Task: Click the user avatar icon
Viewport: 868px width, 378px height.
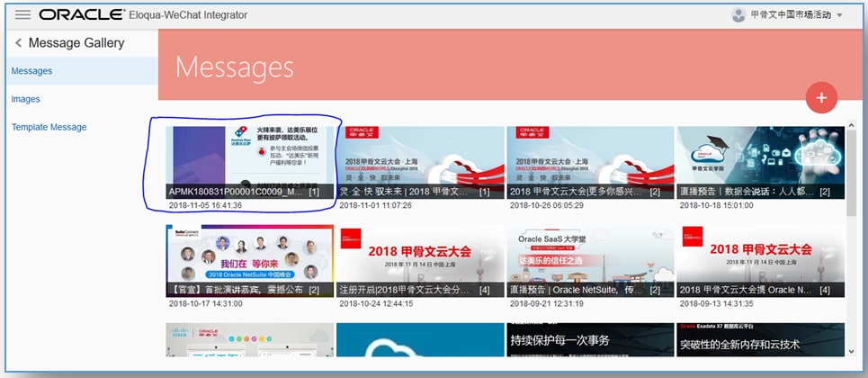Action: 738,15
